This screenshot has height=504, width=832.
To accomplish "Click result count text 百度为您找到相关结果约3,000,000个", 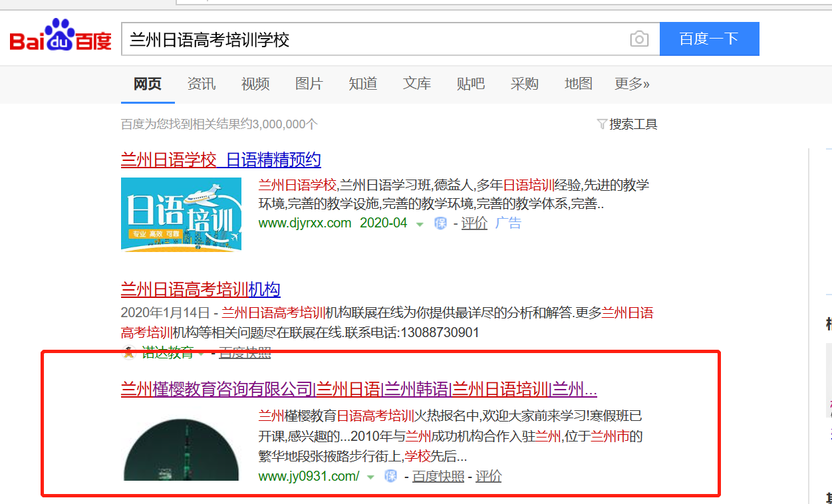I will click(x=219, y=124).
